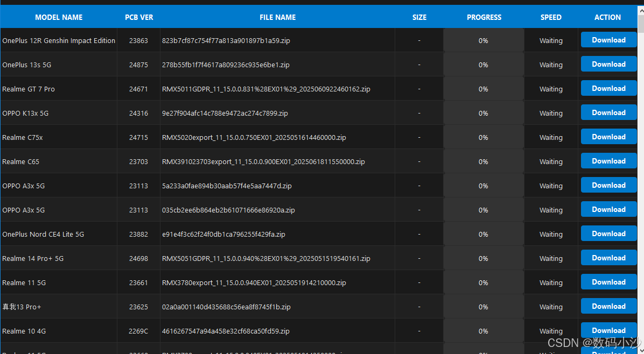Select the Realme C75x model name
This screenshot has width=644, height=354.
(x=22, y=137)
